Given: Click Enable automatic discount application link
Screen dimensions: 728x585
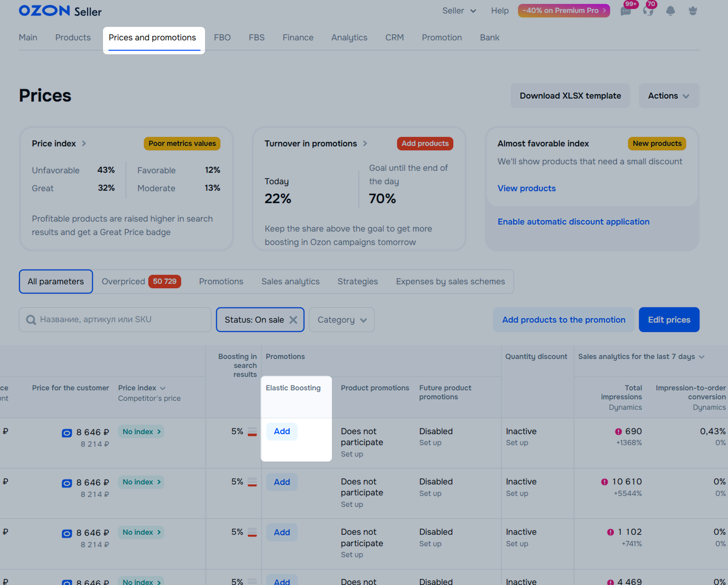Looking at the screenshot, I should click(x=573, y=222).
